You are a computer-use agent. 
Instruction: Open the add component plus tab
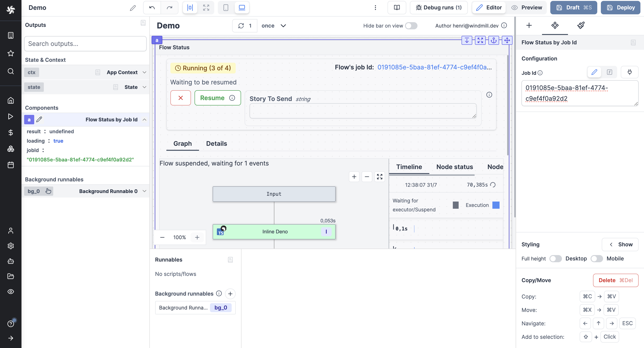click(x=529, y=25)
